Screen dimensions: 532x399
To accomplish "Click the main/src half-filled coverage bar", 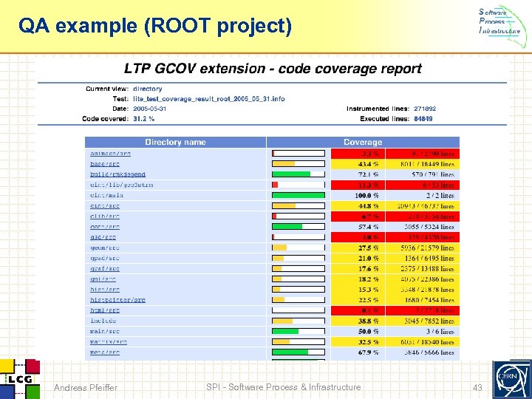I will coord(299,331).
